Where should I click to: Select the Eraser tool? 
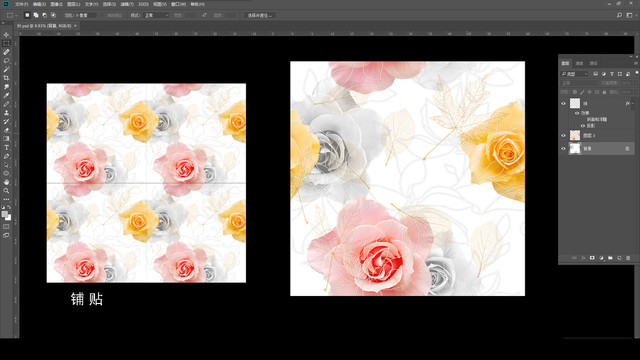click(6, 131)
